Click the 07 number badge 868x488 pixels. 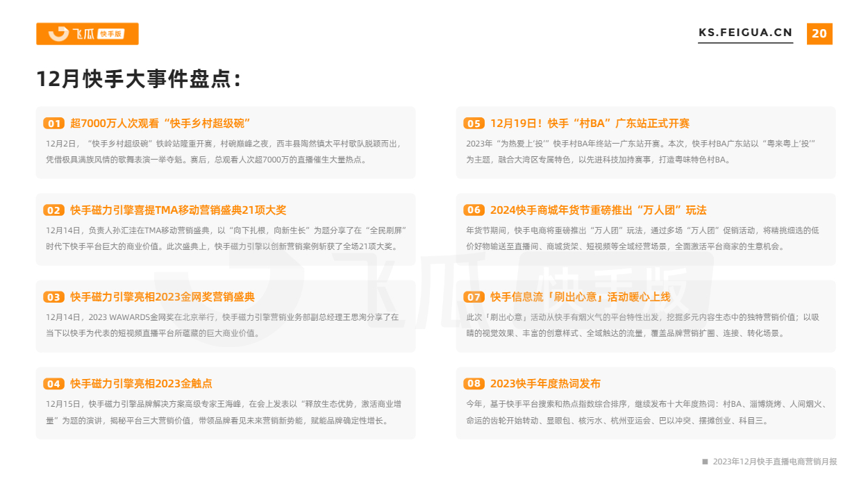point(474,297)
